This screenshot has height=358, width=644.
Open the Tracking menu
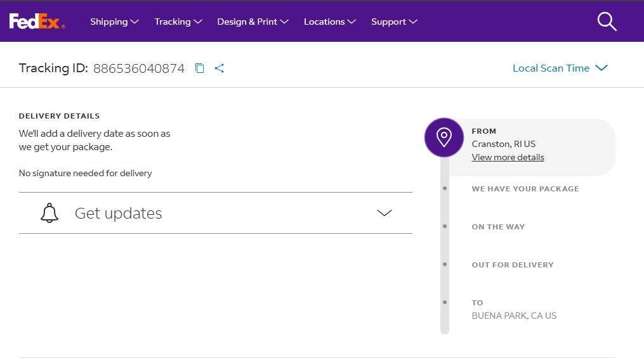click(x=178, y=22)
